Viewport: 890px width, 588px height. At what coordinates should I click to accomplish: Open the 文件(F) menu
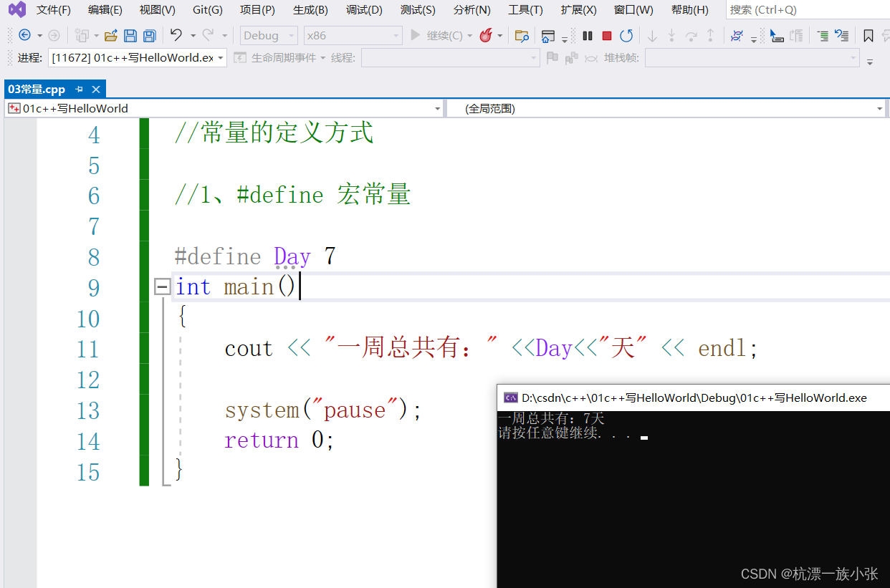pyautogui.click(x=54, y=10)
